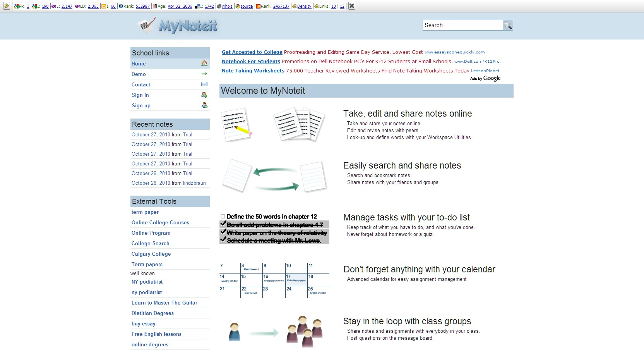Click the magnifier search icon

tap(508, 25)
